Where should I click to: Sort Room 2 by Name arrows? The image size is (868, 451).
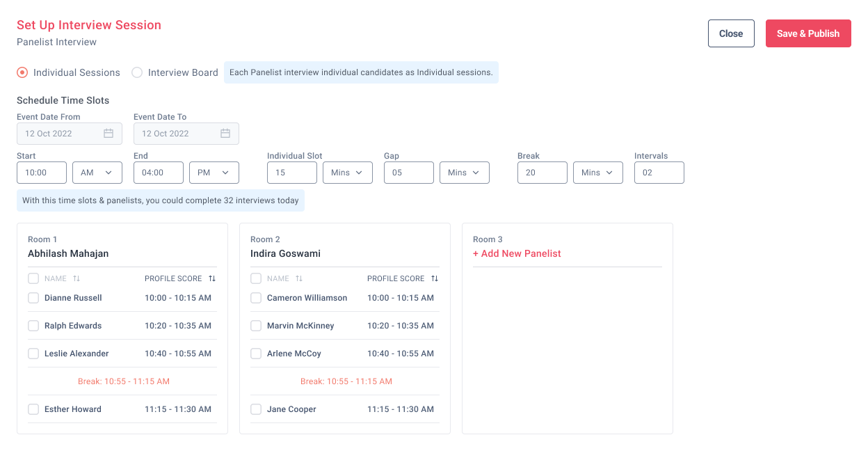pos(299,278)
